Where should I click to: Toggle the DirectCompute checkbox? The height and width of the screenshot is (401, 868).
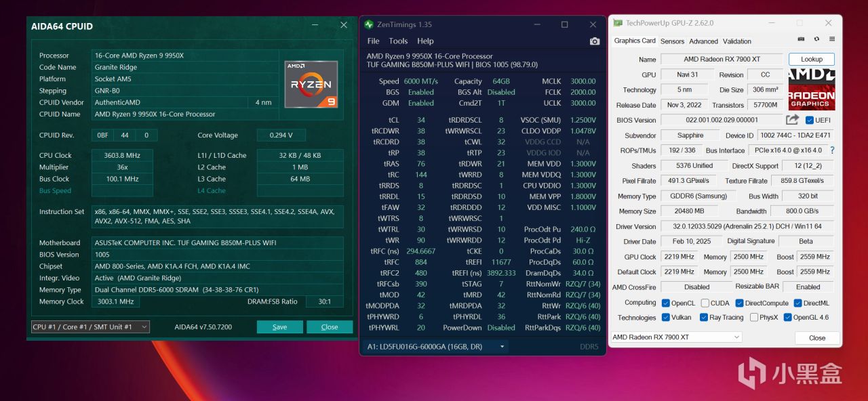740,303
